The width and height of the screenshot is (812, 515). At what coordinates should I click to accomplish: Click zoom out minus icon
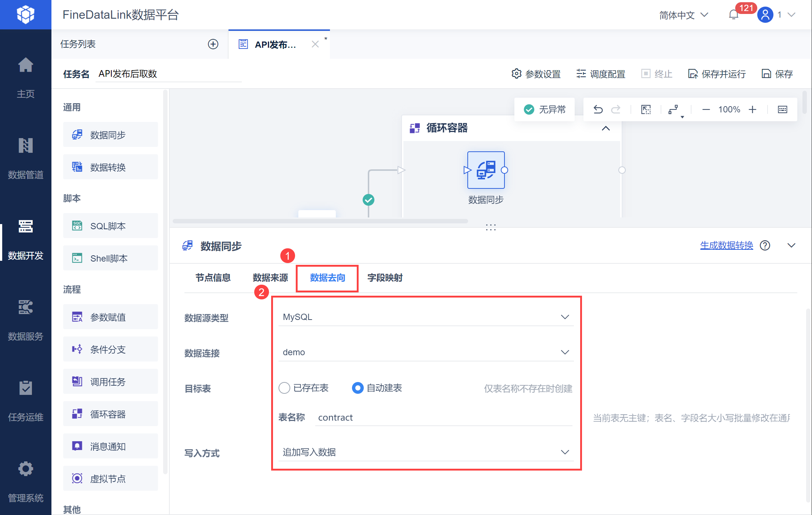click(x=706, y=109)
